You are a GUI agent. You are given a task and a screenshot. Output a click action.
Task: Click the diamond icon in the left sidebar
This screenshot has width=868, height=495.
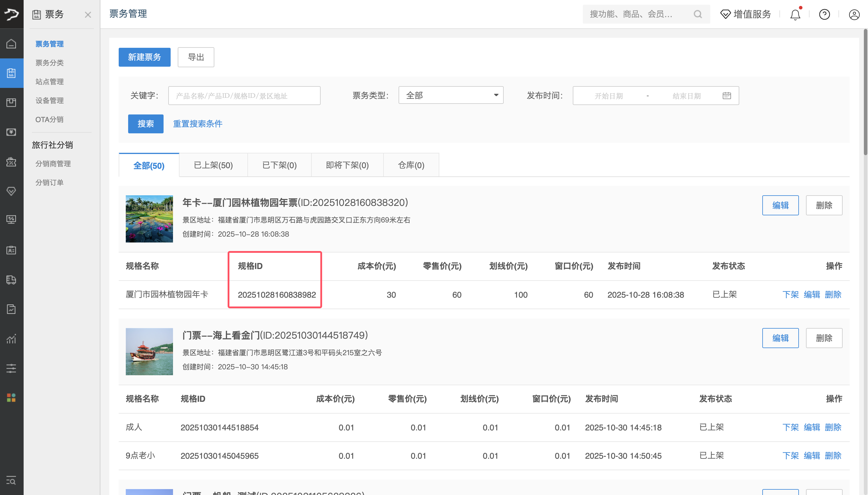tap(11, 191)
